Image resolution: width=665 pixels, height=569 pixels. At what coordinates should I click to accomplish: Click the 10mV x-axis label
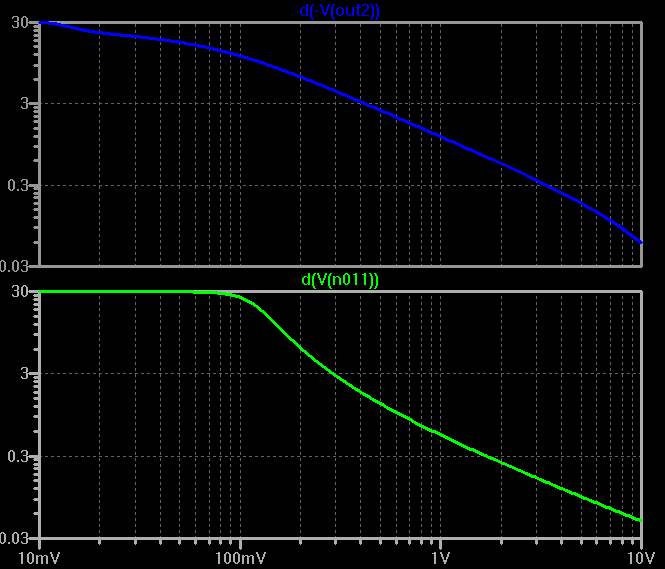[x=39, y=558]
